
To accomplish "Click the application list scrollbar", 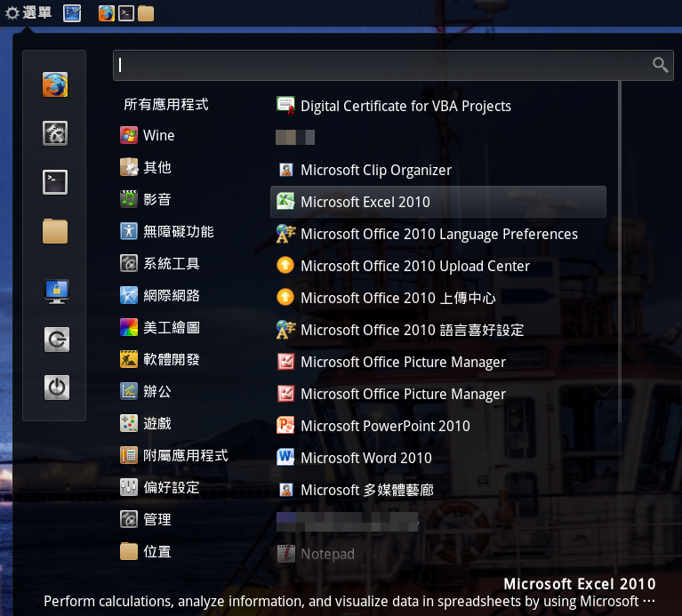I will pos(620,252).
